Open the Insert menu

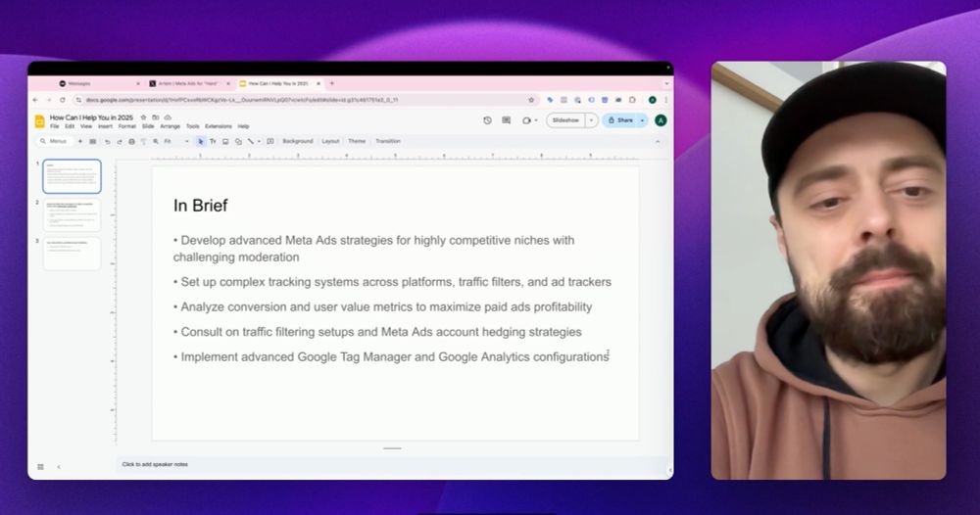(105, 126)
